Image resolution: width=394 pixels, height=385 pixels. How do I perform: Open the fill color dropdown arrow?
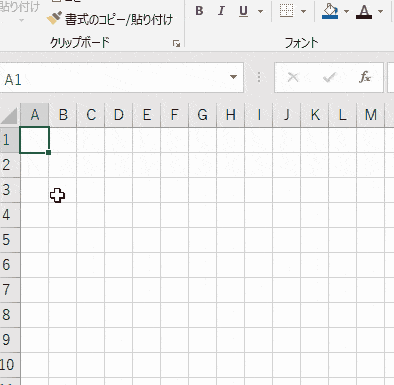346,11
